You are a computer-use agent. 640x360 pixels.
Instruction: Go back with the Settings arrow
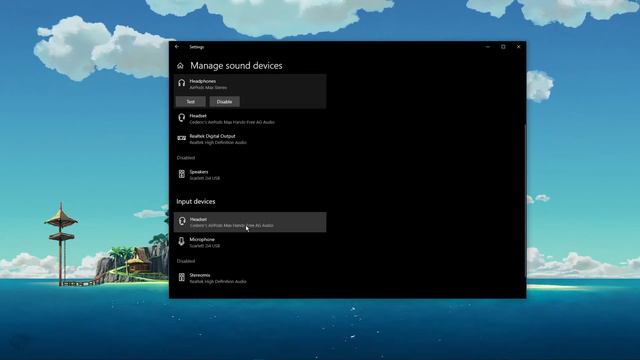coord(177,47)
